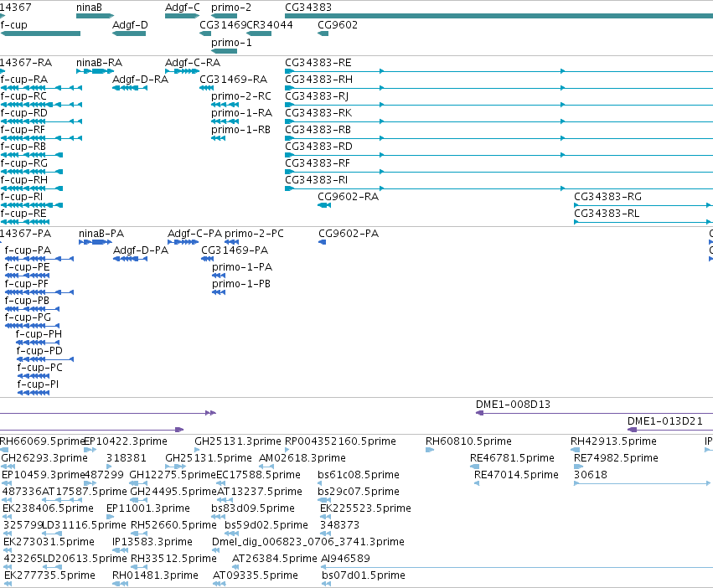This screenshot has width=713, height=588.
Task: Select protein f-cup-PF label
Action: pos(26,284)
